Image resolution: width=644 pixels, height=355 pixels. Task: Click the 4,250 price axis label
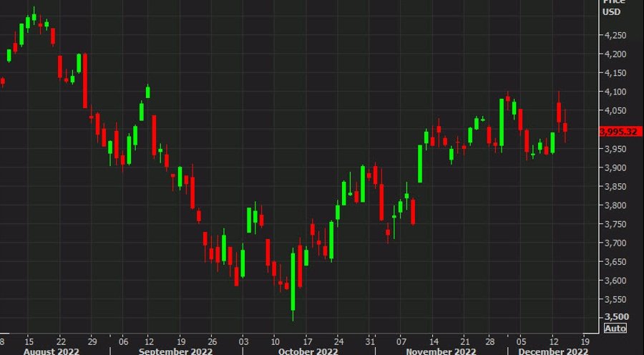pos(615,35)
